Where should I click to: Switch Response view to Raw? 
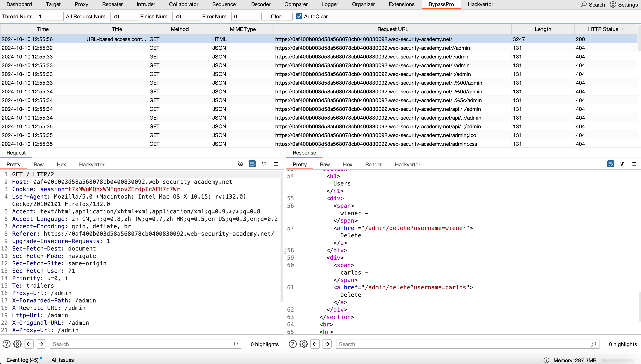(x=325, y=164)
